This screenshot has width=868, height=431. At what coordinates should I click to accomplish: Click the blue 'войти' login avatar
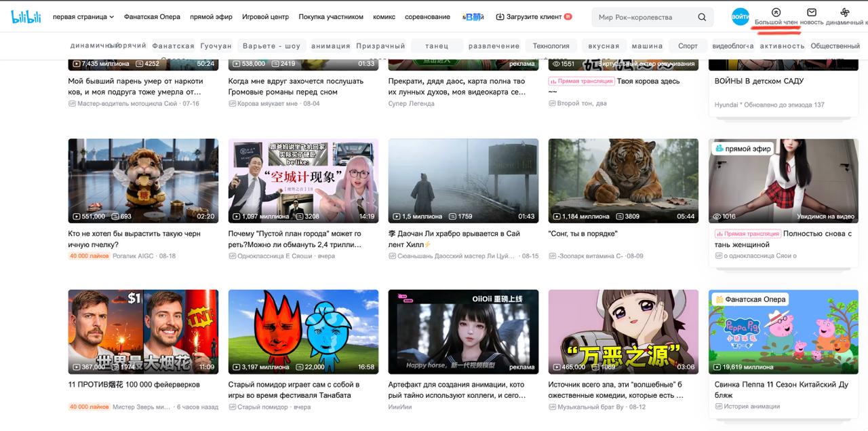[741, 17]
